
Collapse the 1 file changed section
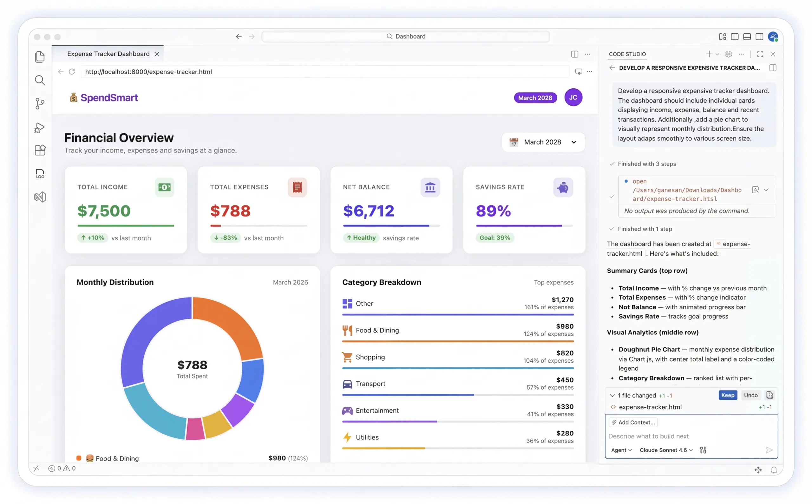pos(612,395)
